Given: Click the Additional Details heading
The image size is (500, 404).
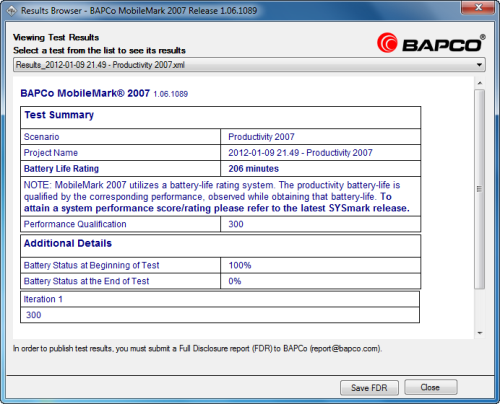Looking at the screenshot, I should coord(68,243).
